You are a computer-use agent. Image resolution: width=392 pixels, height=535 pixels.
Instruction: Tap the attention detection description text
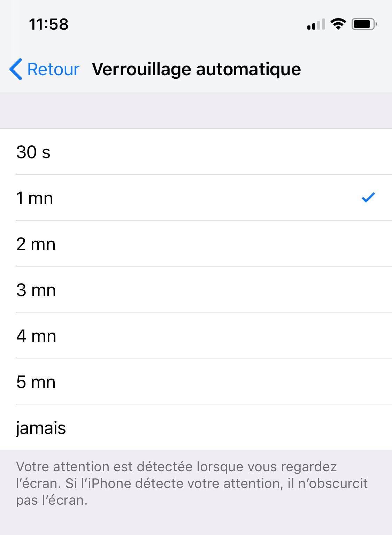pos(192,483)
